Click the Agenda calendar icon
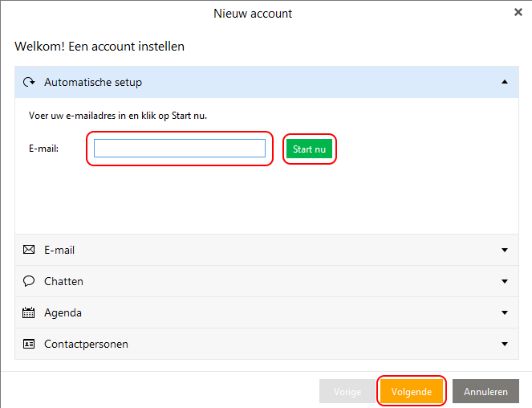The height and width of the screenshot is (408, 532). 29,312
